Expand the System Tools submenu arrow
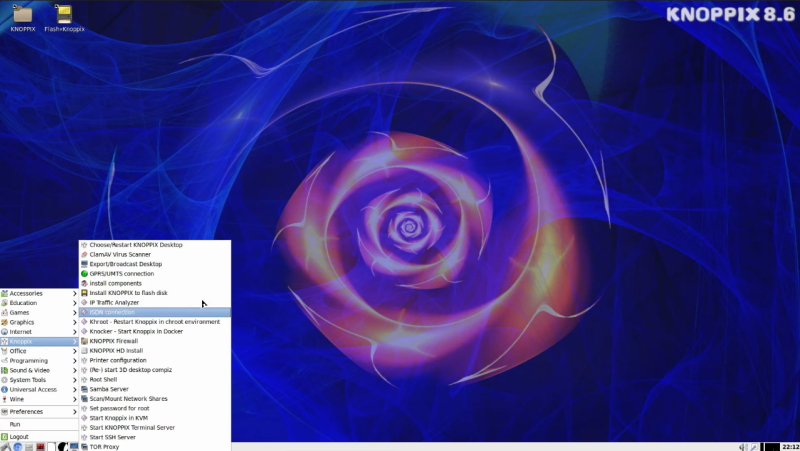This screenshot has height=451, width=800. (x=74, y=380)
